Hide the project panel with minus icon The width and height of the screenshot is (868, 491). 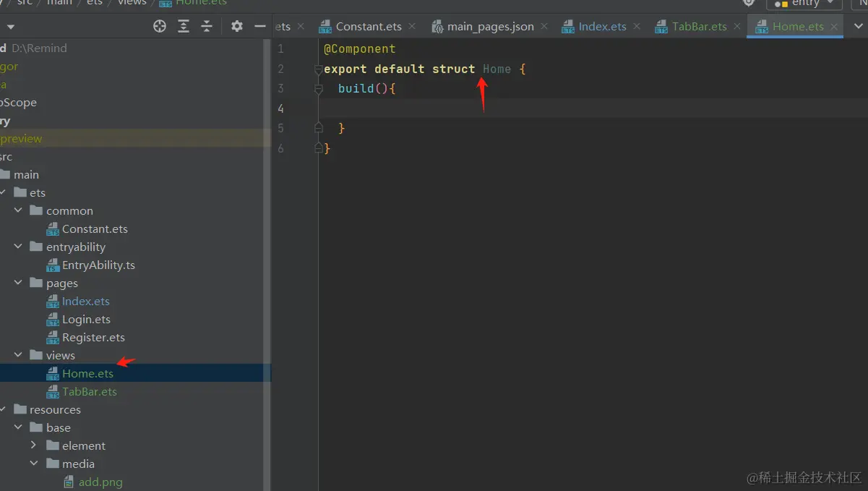[x=260, y=26]
